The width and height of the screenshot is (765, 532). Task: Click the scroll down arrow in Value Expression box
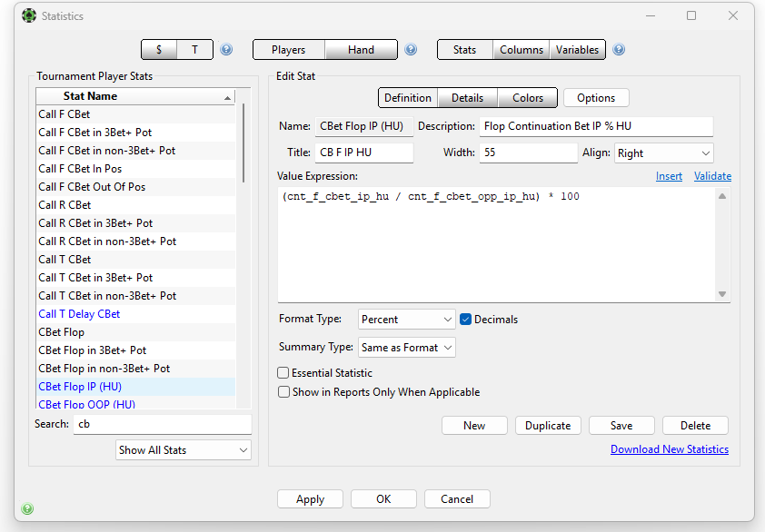click(722, 294)
